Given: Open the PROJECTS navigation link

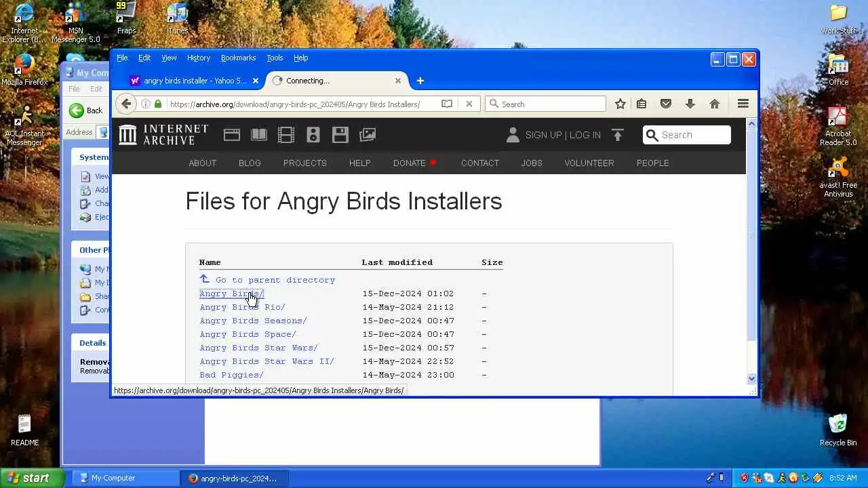Looking at the screenshot, I should click(x=305, y=163).
